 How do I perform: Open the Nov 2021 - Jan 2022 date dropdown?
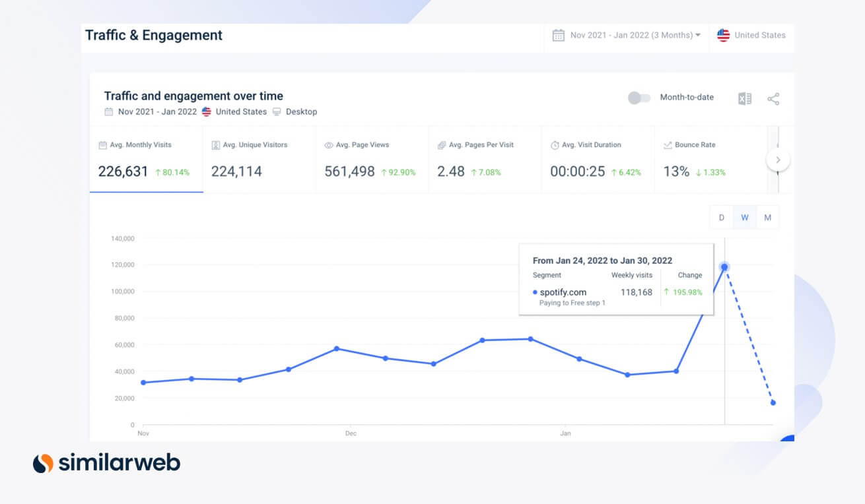pos(627,35)
